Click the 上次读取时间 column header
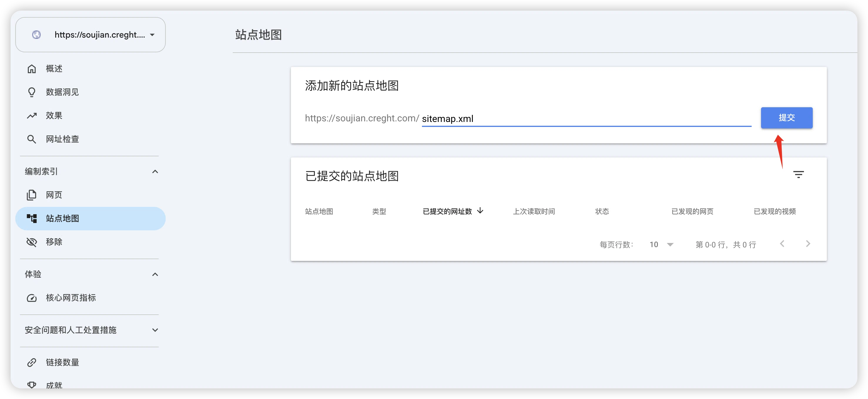Screen dimensions: 868x399 [x=534, y=211]
